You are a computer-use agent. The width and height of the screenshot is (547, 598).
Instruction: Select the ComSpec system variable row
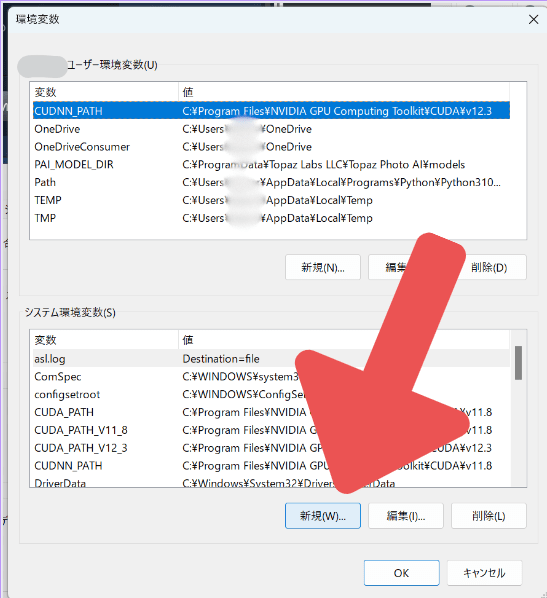point(271,376)
